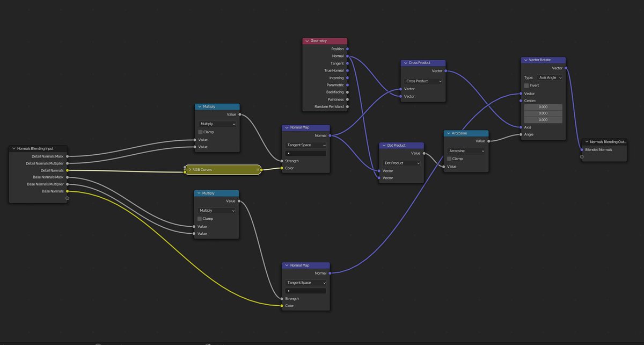Click Value output socket of upper Multiply

[x=239, y=114]
